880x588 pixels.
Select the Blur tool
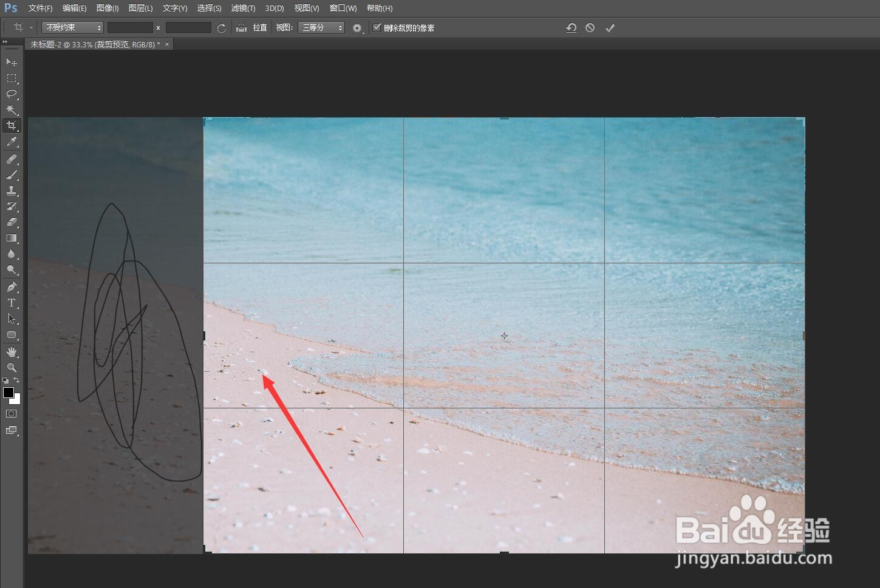point(11,254)
